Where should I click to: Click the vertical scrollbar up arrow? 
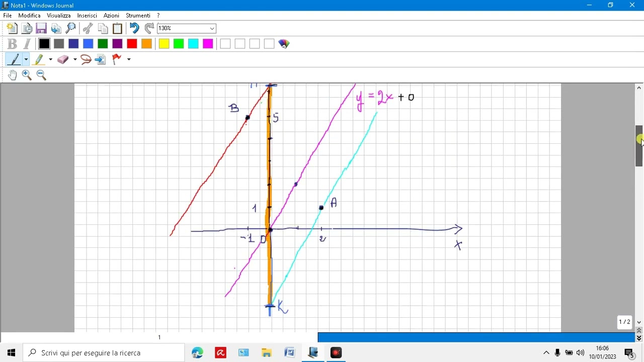click(639, 87)
